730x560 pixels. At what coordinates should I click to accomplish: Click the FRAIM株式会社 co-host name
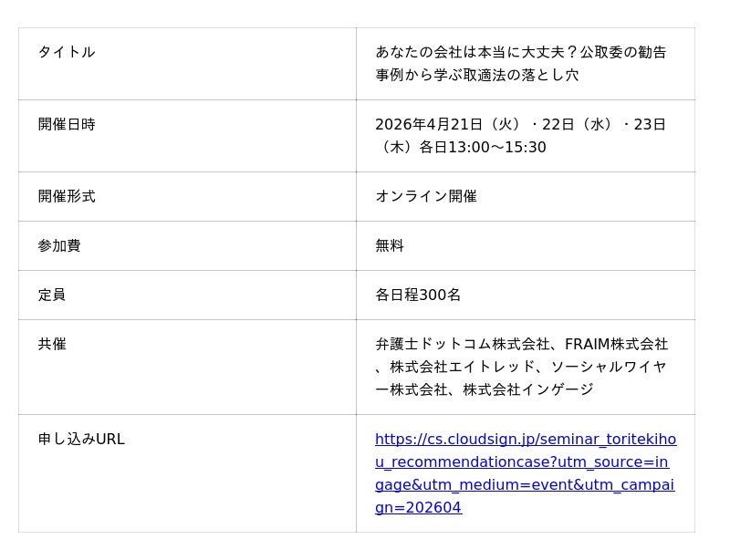tap(616, 345)
